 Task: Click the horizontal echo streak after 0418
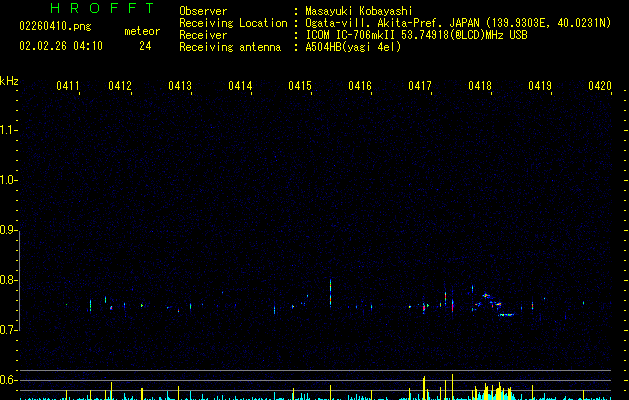tap(506, 315)
